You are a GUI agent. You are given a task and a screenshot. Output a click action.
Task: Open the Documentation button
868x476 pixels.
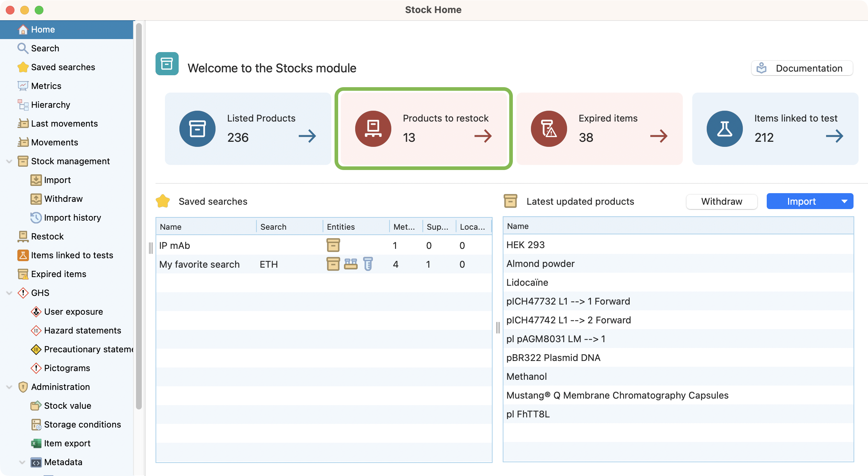(x=802, y=68)
